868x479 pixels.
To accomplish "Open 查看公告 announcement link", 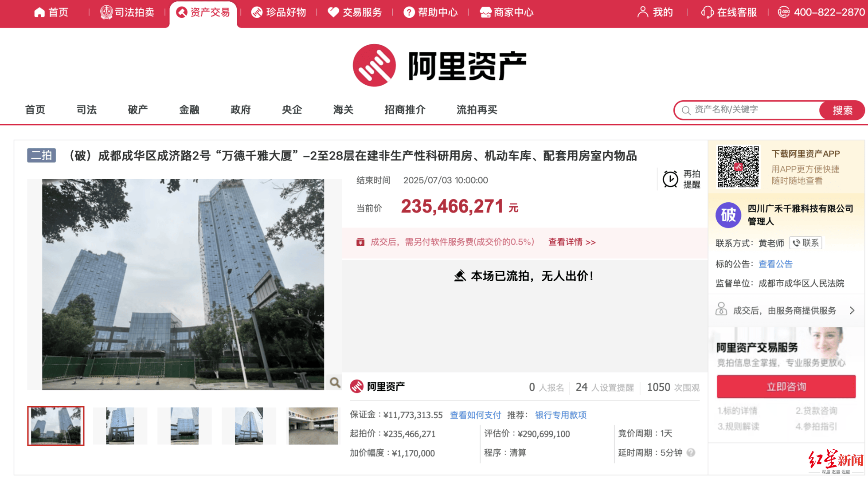I will click(x=775, y=264).
